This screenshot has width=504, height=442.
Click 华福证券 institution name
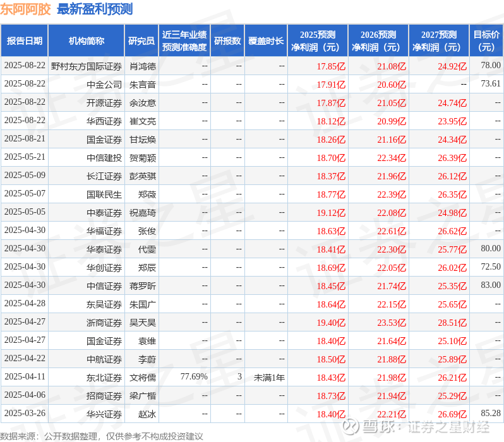tap(104, 232)
